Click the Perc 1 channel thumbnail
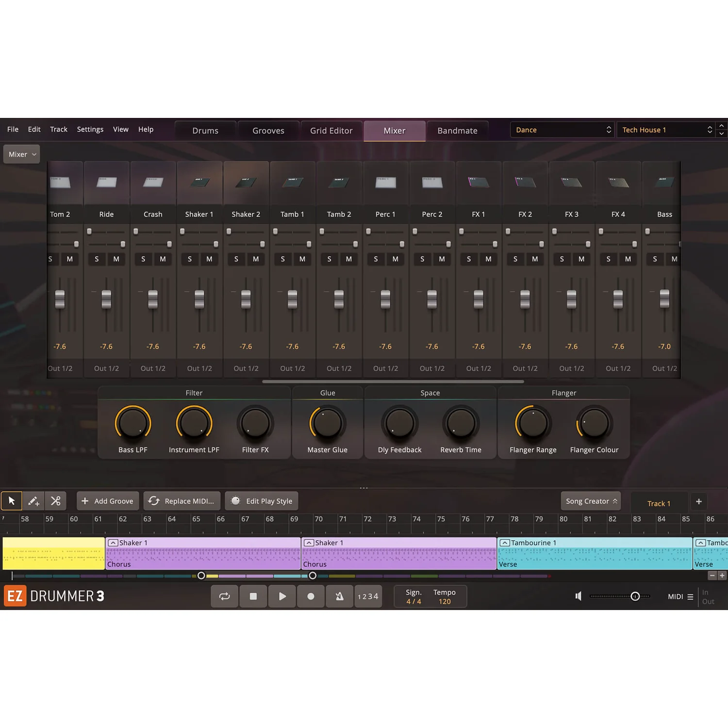 [x=385, y=182]
